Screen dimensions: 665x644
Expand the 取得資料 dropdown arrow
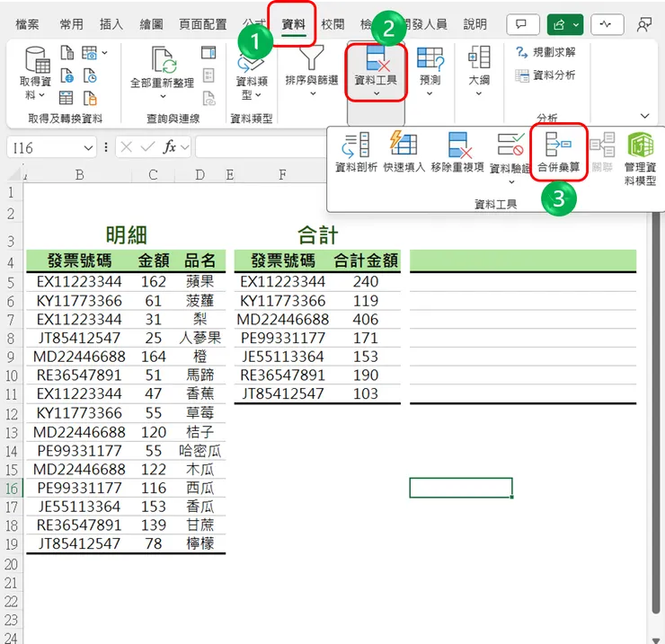pyautogui.click(x=41, y=95)
